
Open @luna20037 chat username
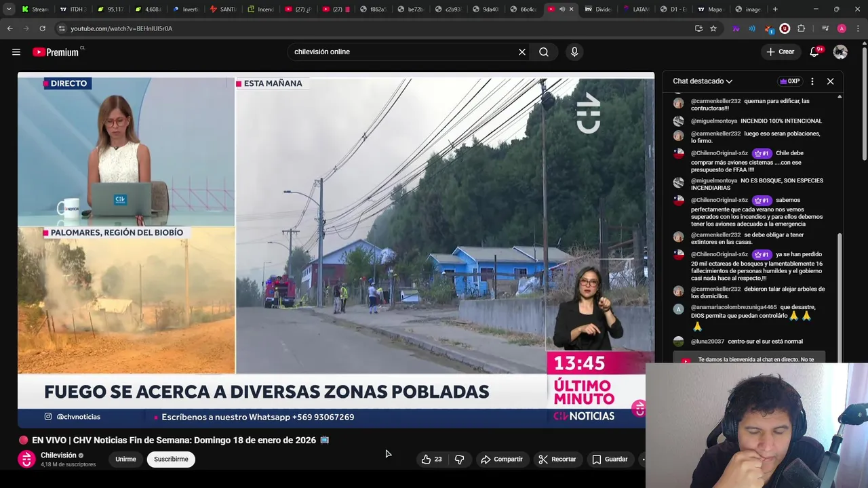click(707, 342)
